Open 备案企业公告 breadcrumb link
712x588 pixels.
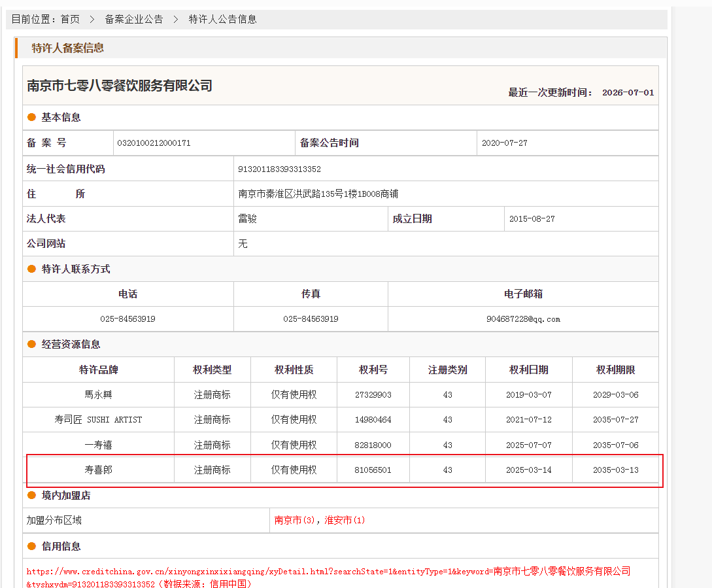click(x=134, y=19)
